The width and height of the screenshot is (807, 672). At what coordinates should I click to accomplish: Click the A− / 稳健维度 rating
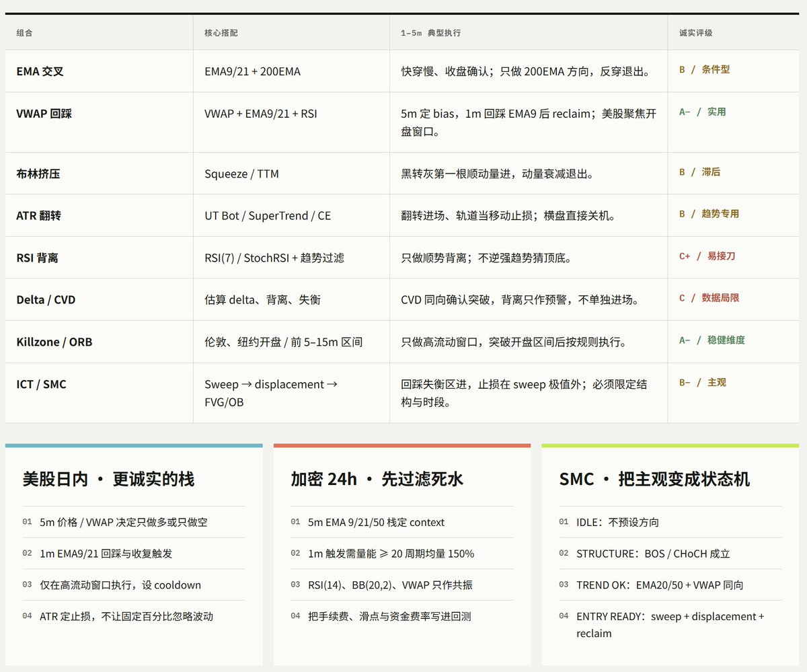712,340
